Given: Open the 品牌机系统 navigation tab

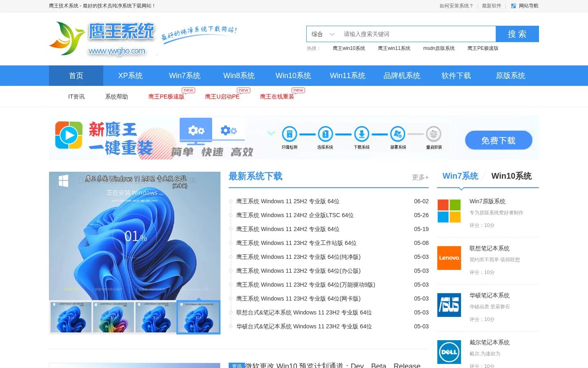Looking at the screenshot, I should [x=402, y=76].
